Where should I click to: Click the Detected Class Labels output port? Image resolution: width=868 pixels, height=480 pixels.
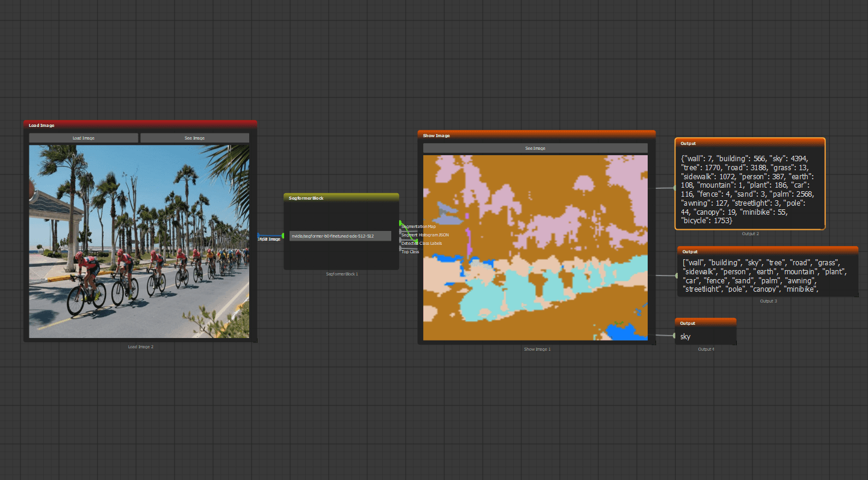pos(400,240)
